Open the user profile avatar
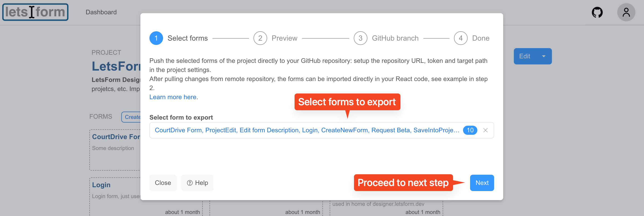 tap(626, 12)
